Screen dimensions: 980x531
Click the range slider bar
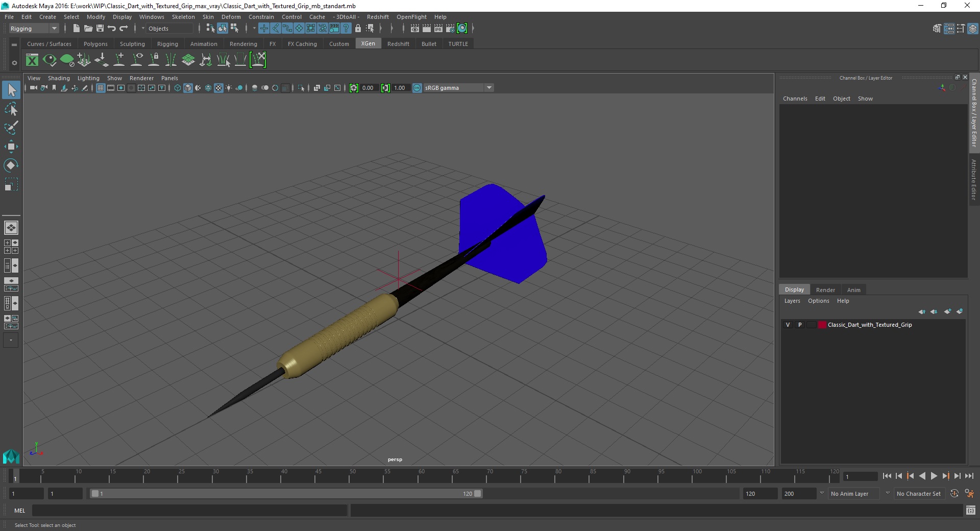coord(285,494)
